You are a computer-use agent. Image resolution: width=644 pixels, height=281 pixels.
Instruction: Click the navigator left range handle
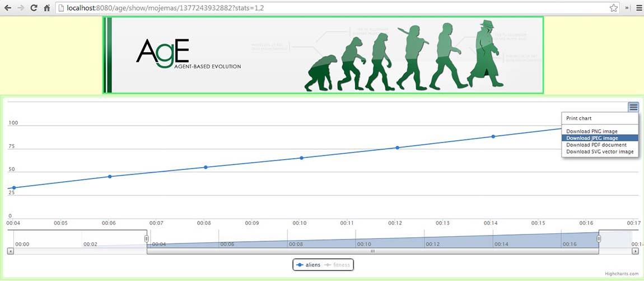(147, 238)
